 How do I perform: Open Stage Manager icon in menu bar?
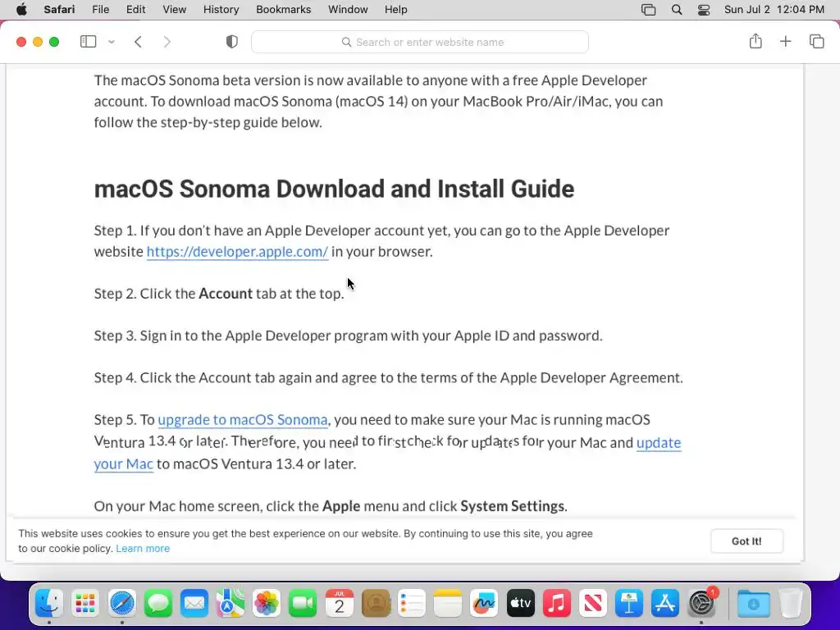coord(648,10)
